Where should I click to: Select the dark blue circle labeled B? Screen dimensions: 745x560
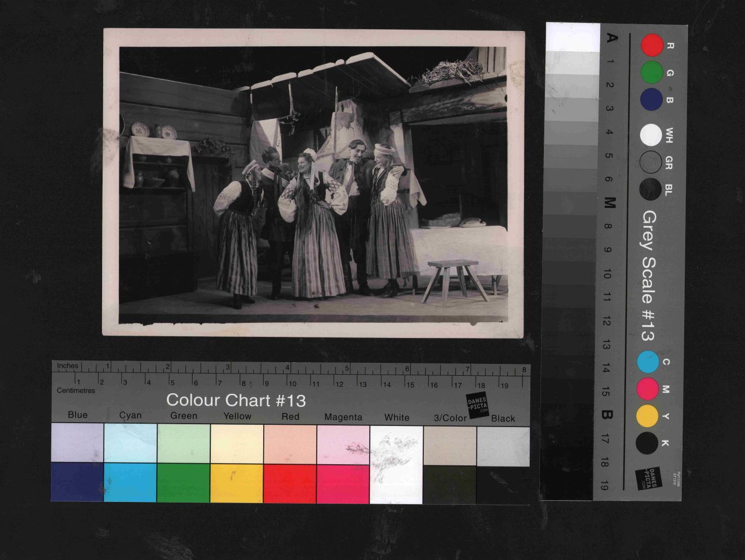[651, 99]
